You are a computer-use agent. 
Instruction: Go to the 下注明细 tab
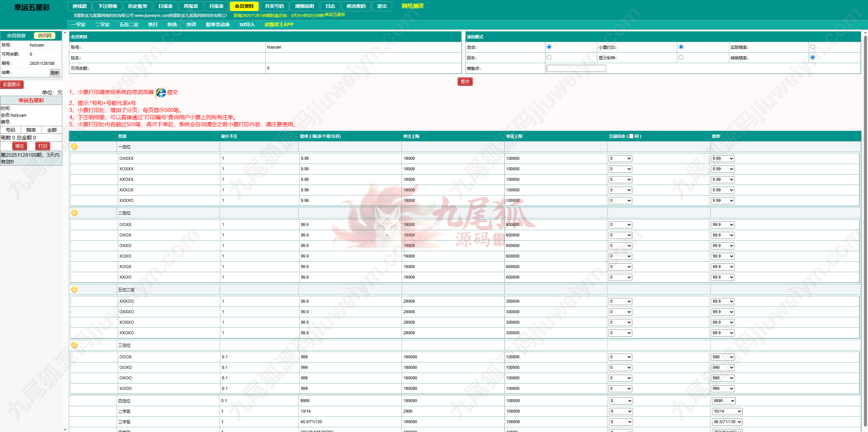point(108,6)
